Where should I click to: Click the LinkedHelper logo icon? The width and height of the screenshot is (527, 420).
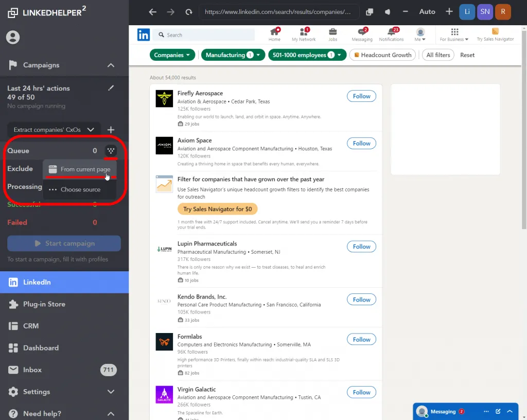pos(13,13)
